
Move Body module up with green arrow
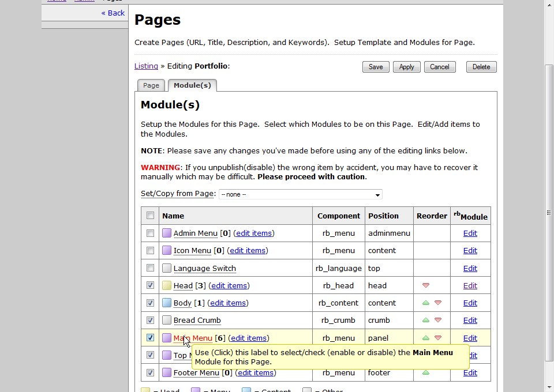coord(426,303)
